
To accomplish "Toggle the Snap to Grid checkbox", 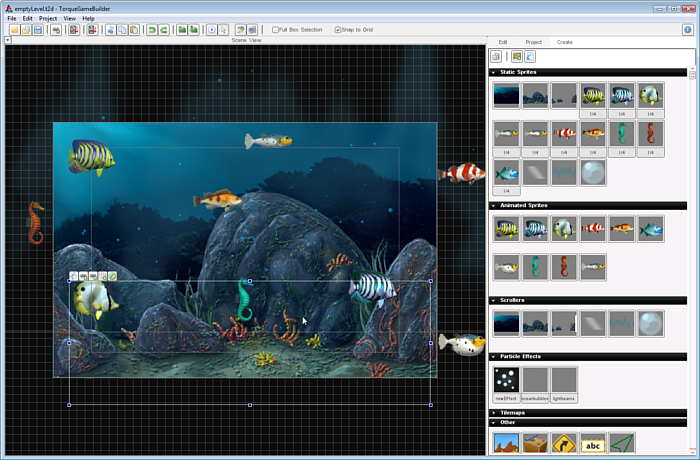I will [338, 30].
